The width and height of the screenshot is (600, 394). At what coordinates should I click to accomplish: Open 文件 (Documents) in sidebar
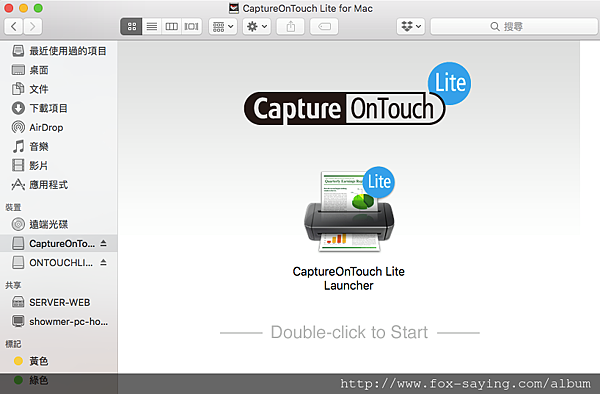pos(59,89)
